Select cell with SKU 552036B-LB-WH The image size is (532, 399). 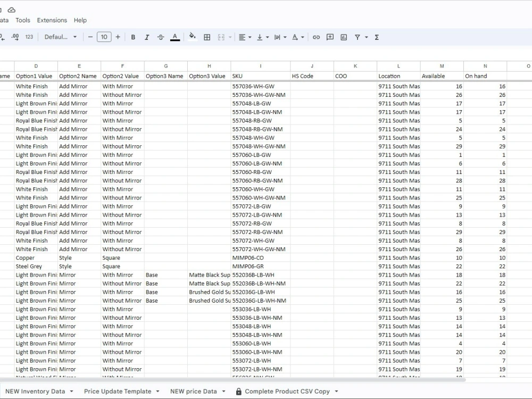pos(261,275)
